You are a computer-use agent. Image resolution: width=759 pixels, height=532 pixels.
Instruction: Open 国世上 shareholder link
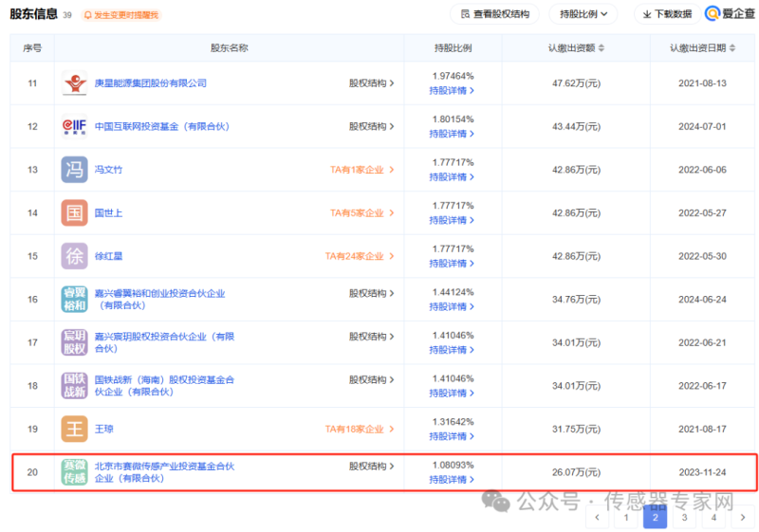coord(108,212)
